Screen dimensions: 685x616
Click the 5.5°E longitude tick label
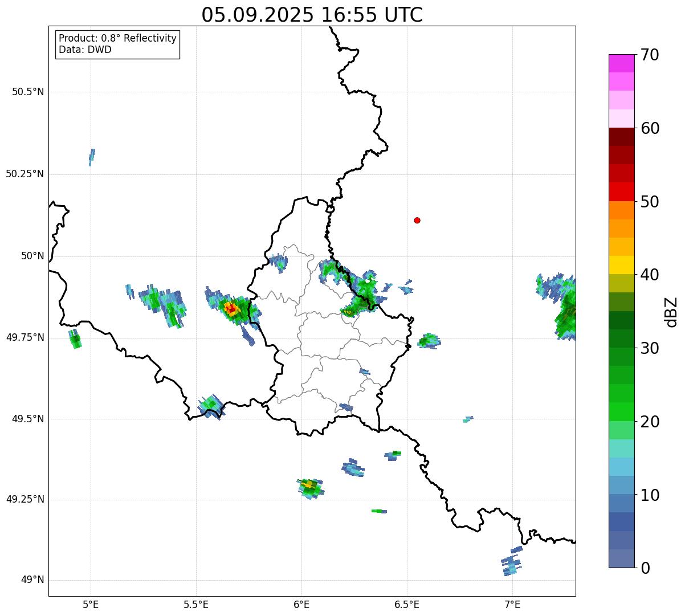coord(196,603)
